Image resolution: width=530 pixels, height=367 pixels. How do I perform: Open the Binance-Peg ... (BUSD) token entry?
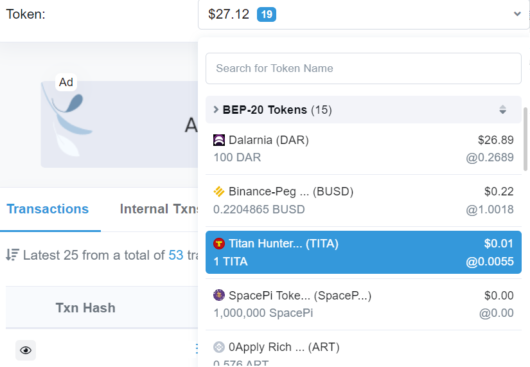(x=363, y=200)
